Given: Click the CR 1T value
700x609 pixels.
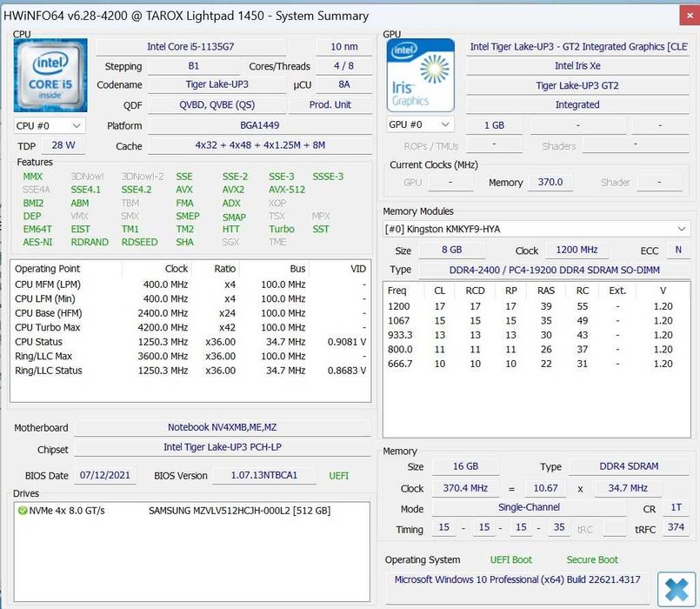Looking at the screenshot, I should click(x=677, y=508).
